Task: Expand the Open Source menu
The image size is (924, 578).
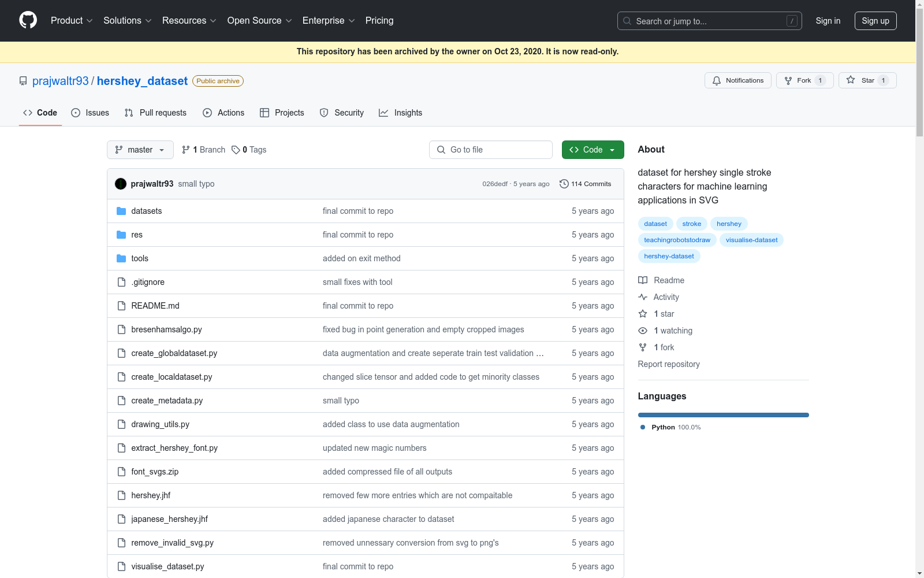Action: click(260, 21)
